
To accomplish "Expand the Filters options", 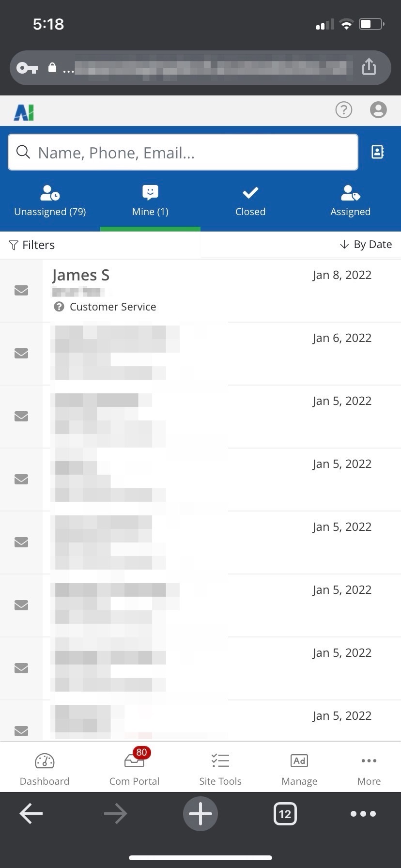I will 32,245.
